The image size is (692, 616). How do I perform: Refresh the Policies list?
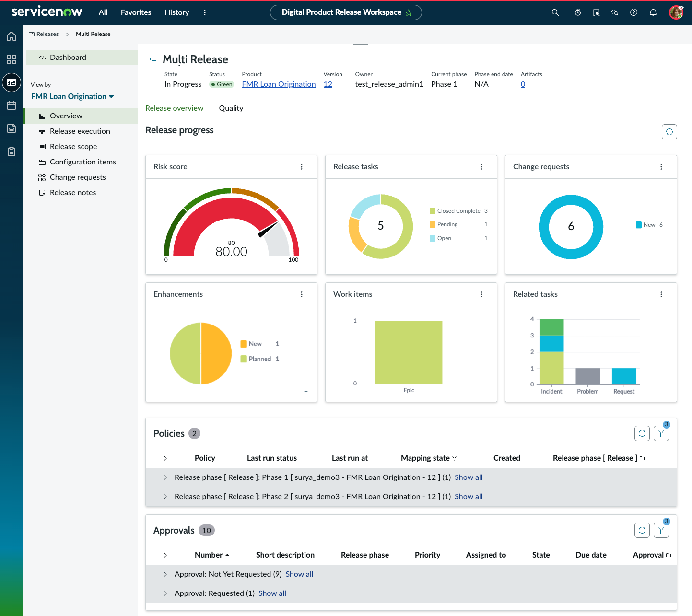click(642, 433)
